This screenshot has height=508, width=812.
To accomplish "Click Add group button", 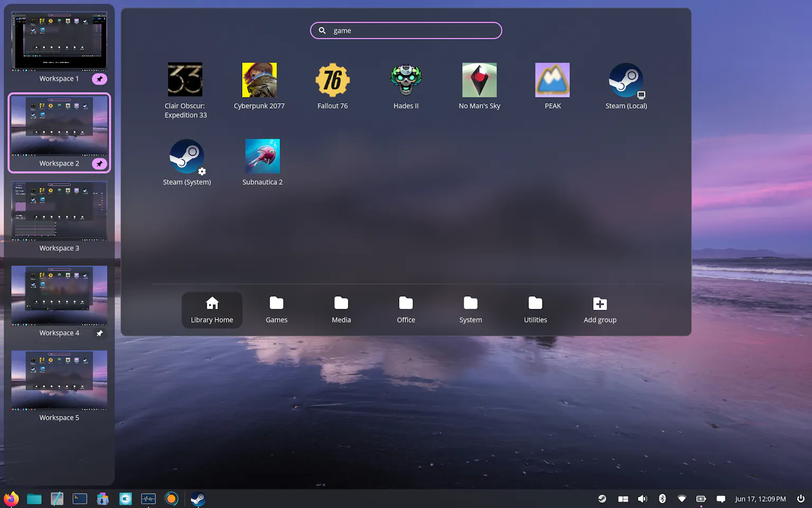I will pyautogui.click(x=600, y=310).
